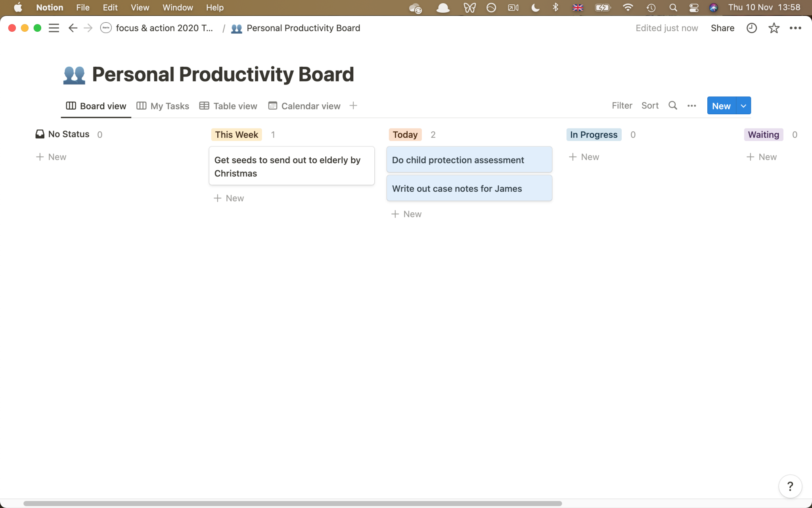Viewport: 812px width, 508px height.
Task: Click the horizontal scrollbar at bottom
Action: coord(293,503)
